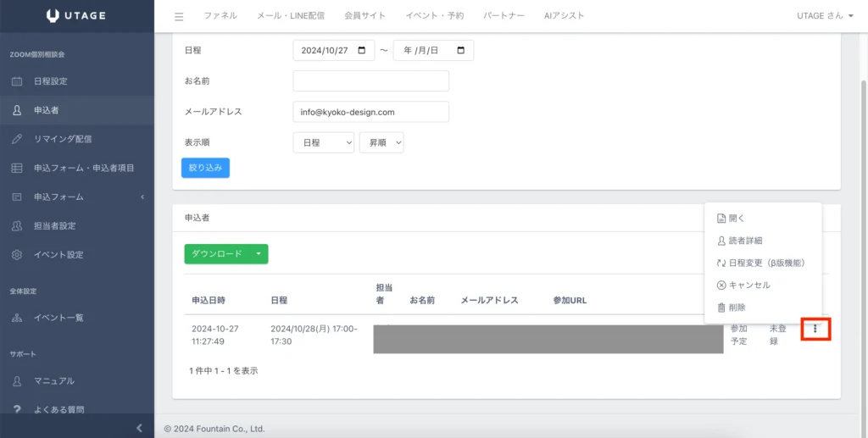
Task: Open リマインダ配信 in the sidebar
Action: 77,139
